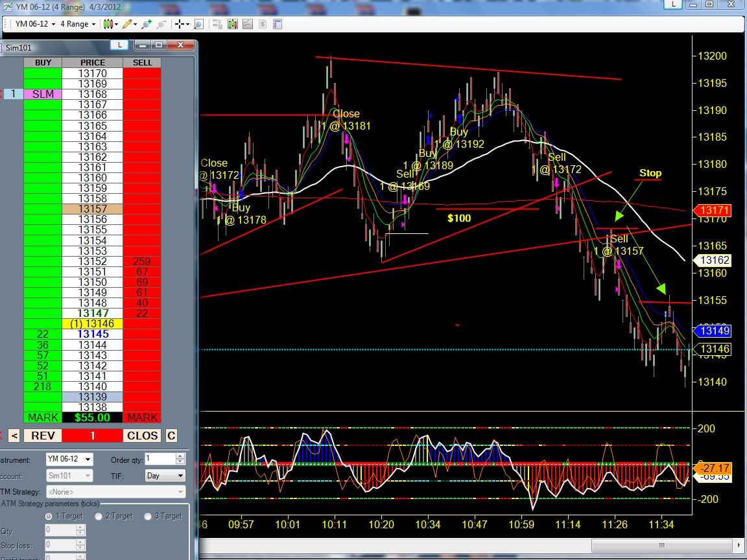Viewport: 747px width, 560px height.
Task: Select the 1 Target radio button
Action: (49, 516)
